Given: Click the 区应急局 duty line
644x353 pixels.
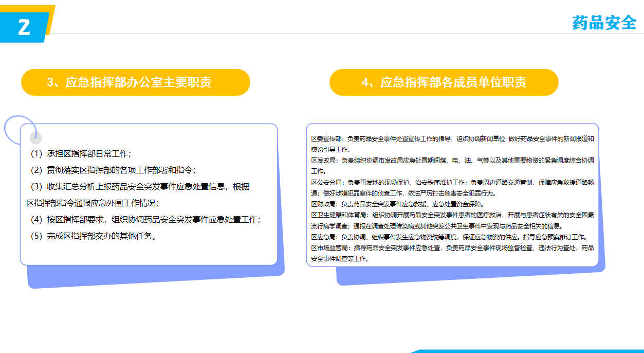Looking at the screenshot, I should (449, 237).
